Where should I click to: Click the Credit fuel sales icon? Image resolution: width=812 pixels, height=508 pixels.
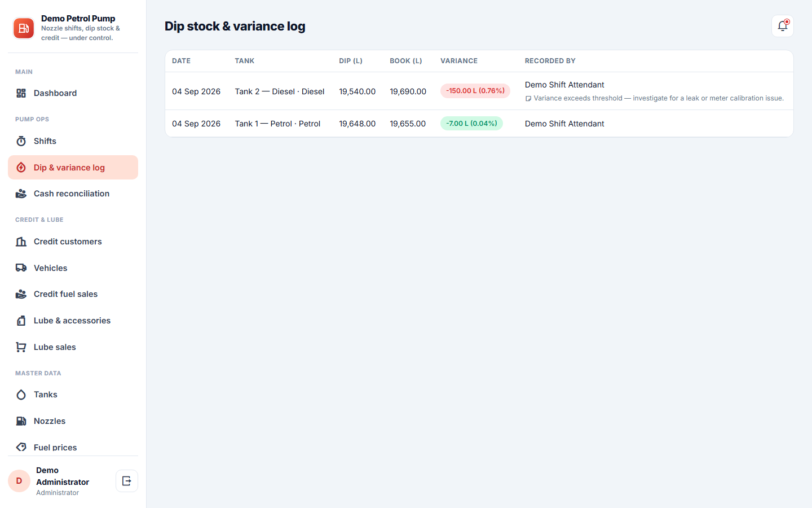(x=21, y=294)
